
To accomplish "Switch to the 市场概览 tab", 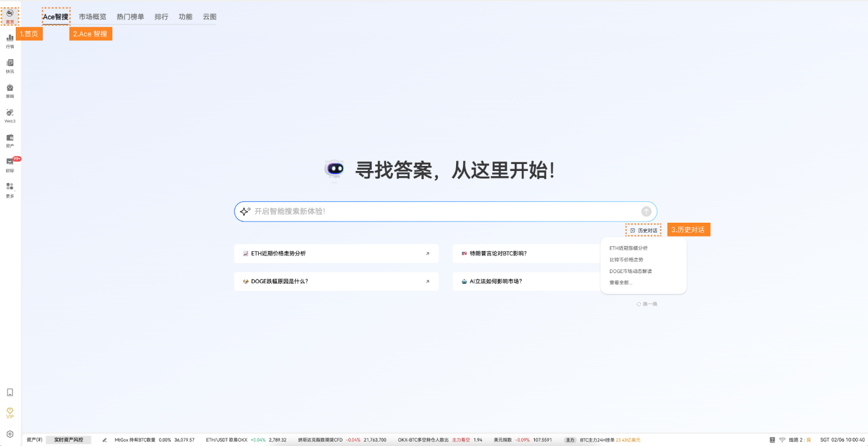I will click(93, 16).
